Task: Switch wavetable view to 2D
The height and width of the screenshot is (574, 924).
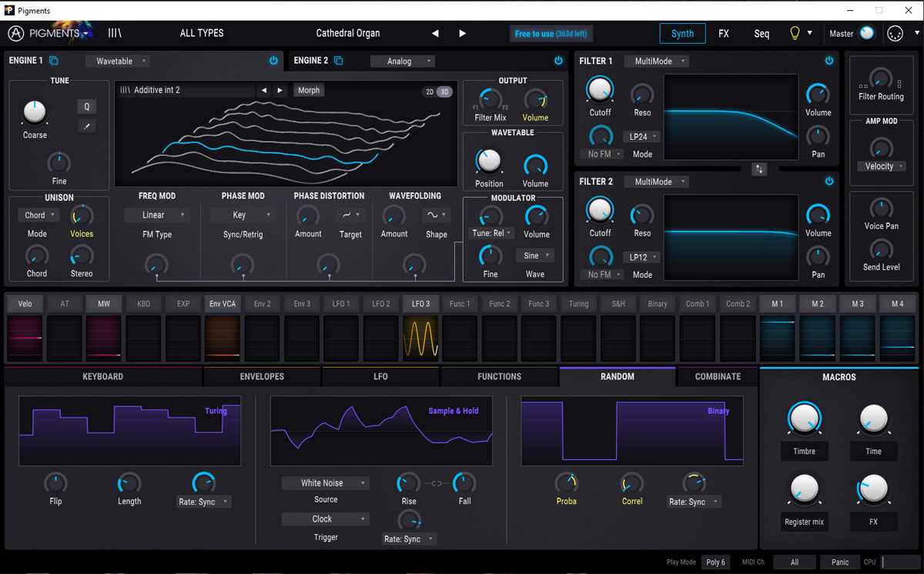Action: pos(430,92)
